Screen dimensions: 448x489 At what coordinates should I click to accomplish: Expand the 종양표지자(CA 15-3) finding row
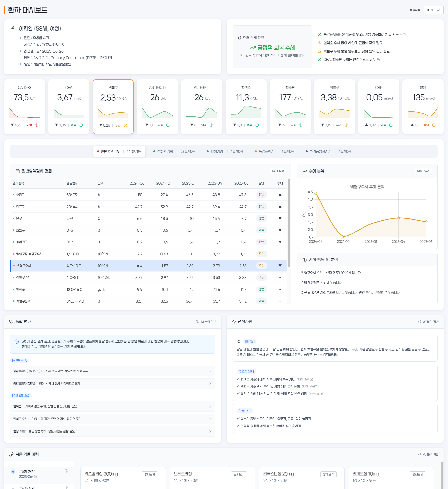[113, 371]
